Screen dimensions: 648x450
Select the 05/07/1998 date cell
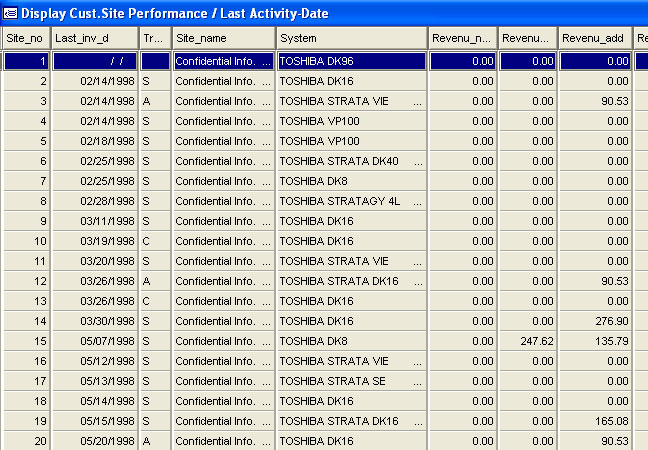(95, 341)
